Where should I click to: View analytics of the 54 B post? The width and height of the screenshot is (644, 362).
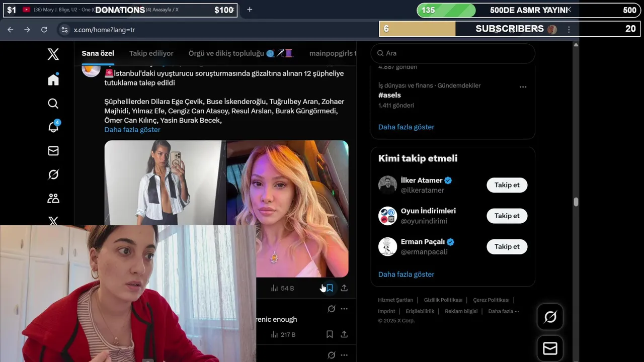282,288
